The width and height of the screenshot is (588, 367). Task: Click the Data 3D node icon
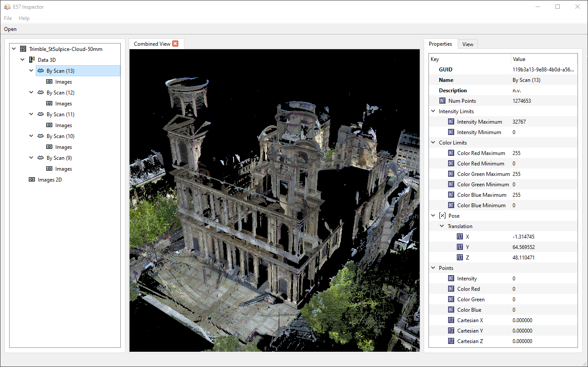[32, 60]
